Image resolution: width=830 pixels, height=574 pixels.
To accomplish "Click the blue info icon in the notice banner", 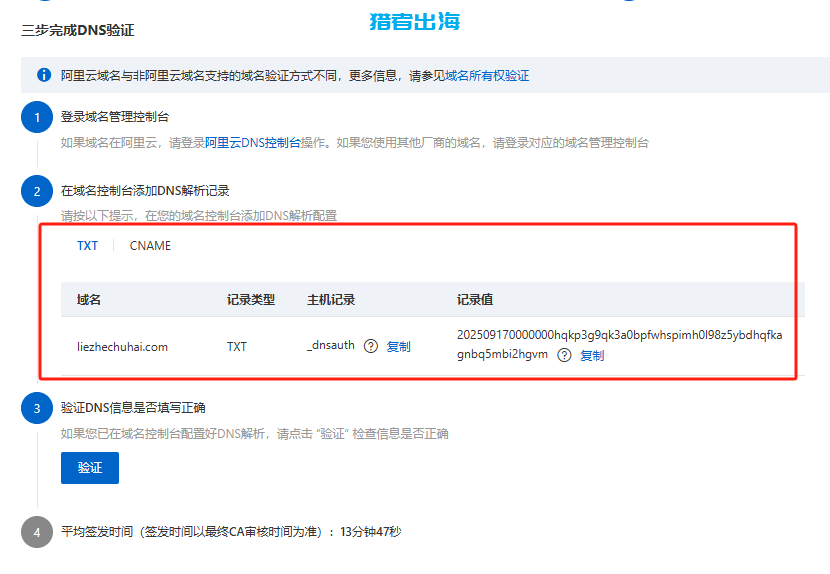I will [x=44, y=75].
